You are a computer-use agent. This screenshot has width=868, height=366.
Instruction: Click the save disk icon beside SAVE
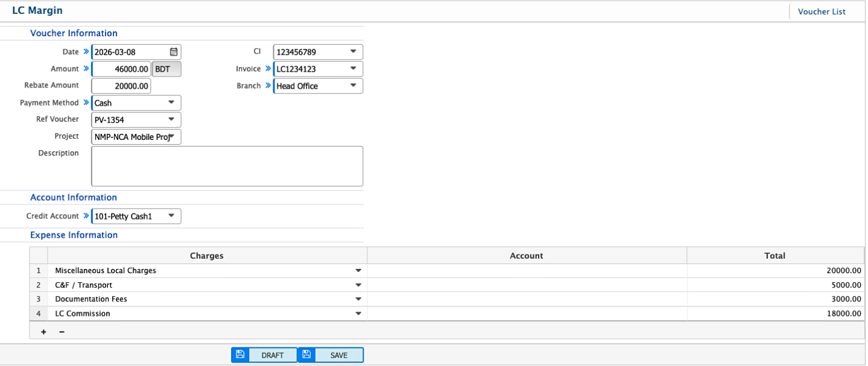click(306, 355)
